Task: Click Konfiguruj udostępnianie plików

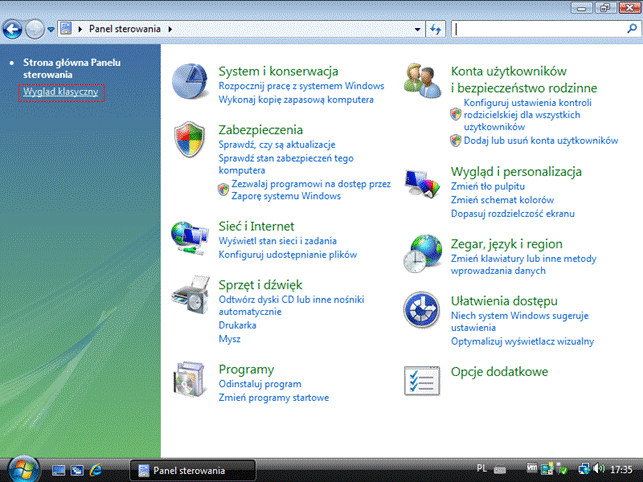Action: click(x=287, y=255)
